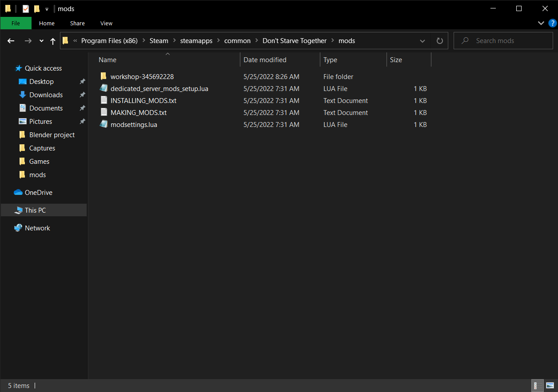
Task: Sort files by Date modified column
Action: (x=265, y=60)
